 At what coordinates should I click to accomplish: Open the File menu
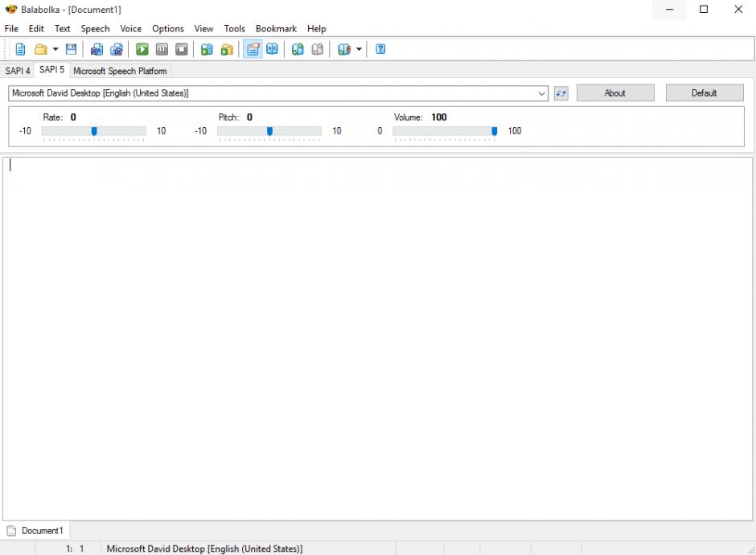click(11, 29)
